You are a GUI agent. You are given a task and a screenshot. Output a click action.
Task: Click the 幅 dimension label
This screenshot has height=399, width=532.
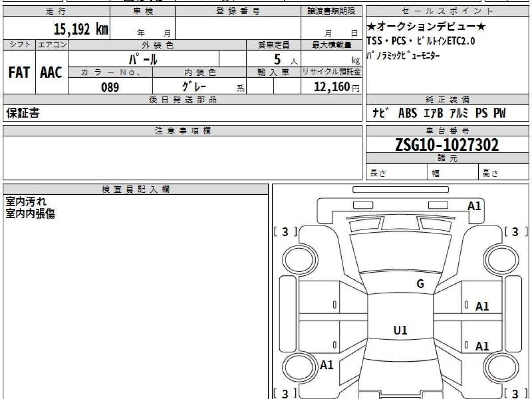coord(436,174)
